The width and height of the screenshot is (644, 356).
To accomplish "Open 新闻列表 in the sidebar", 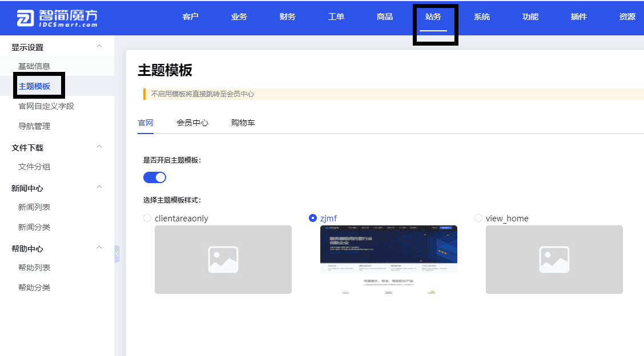I will pyautogui.click(x=34, y=207).
